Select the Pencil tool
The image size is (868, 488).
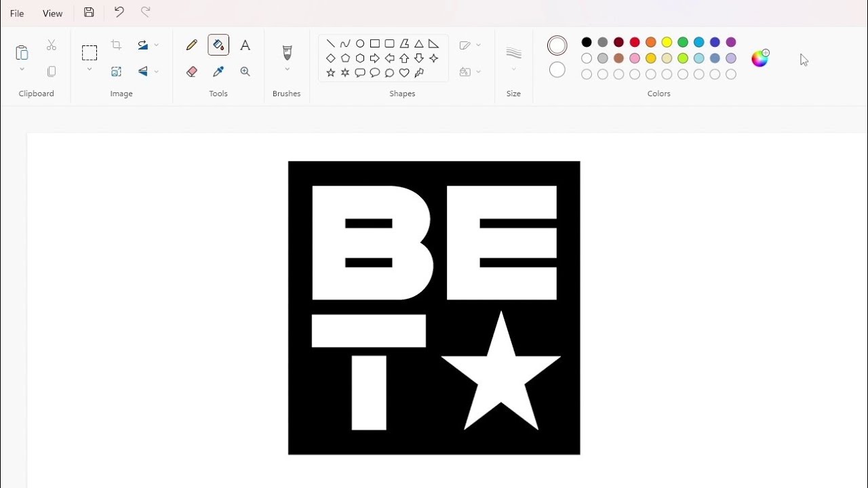[192, 45]
